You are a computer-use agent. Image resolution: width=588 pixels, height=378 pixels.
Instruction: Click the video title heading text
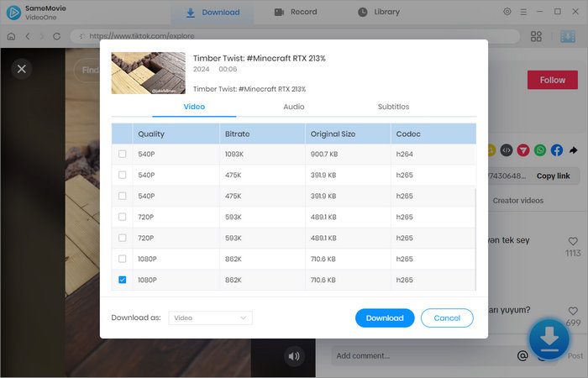(259, 59)
